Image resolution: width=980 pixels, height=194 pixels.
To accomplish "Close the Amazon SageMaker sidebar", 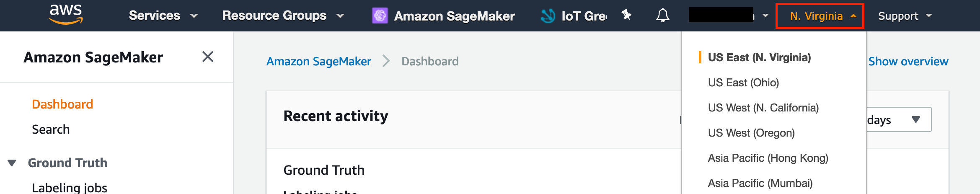I will click(x=208, y=57).
